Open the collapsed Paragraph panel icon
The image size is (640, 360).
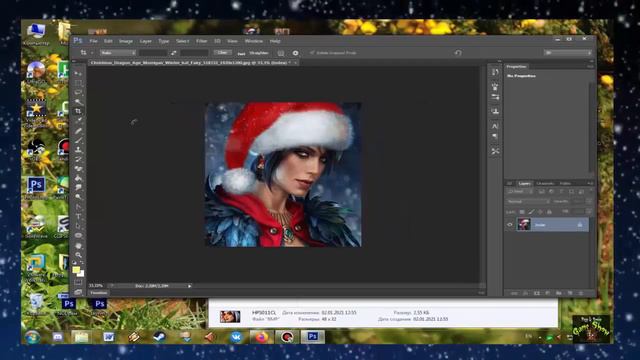point(495,136)
